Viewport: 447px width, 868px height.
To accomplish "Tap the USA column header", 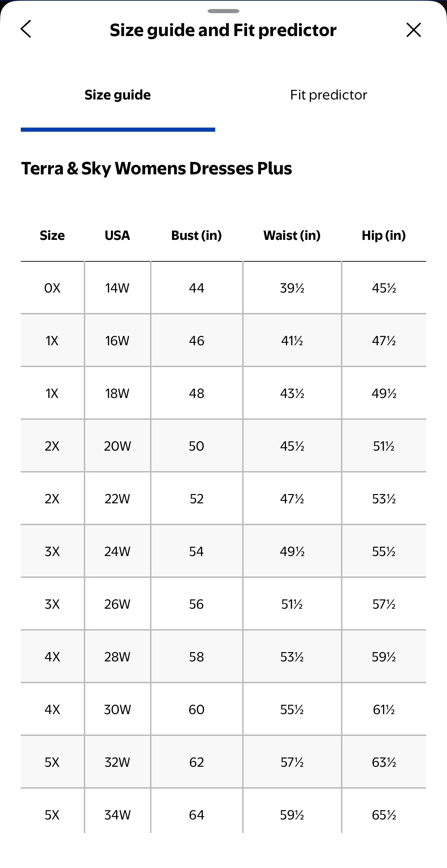I will (x=117, y=235).
